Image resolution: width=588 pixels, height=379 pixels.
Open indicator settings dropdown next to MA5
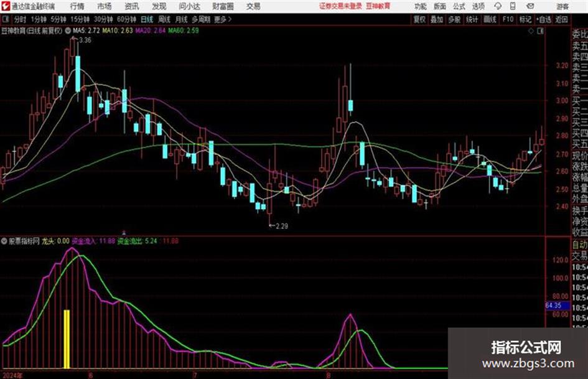coord(67,30)
